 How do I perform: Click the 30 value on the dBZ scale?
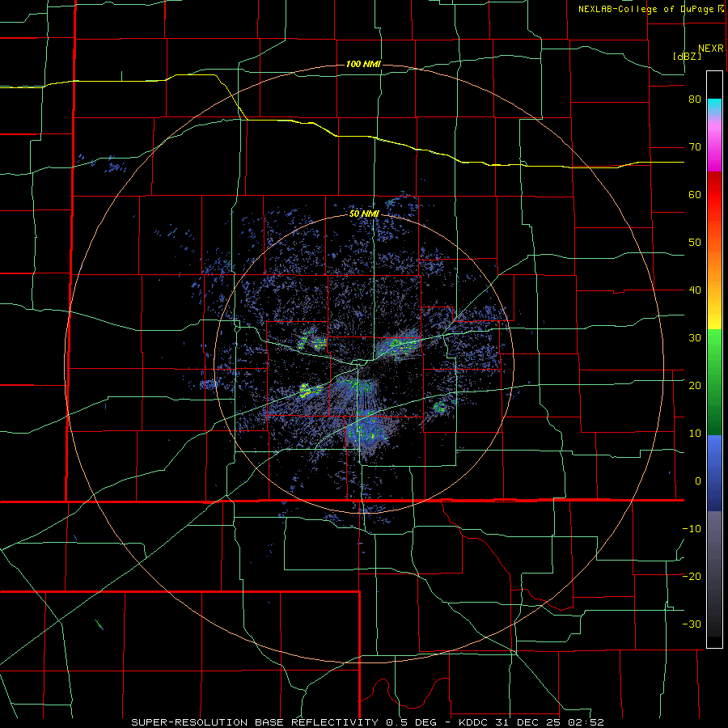click(x=695, y=337)
